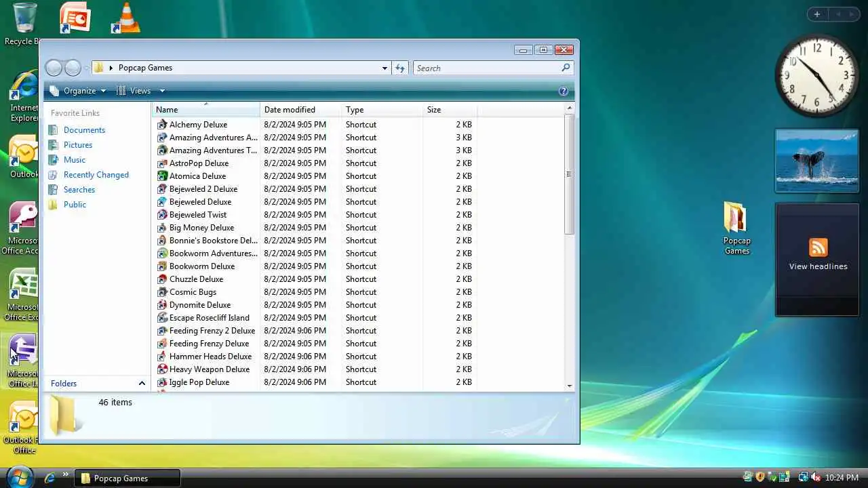This screenshot has height=488, width=868.
Task: Open the Views dropdown arrow
Action: (162, 91)
